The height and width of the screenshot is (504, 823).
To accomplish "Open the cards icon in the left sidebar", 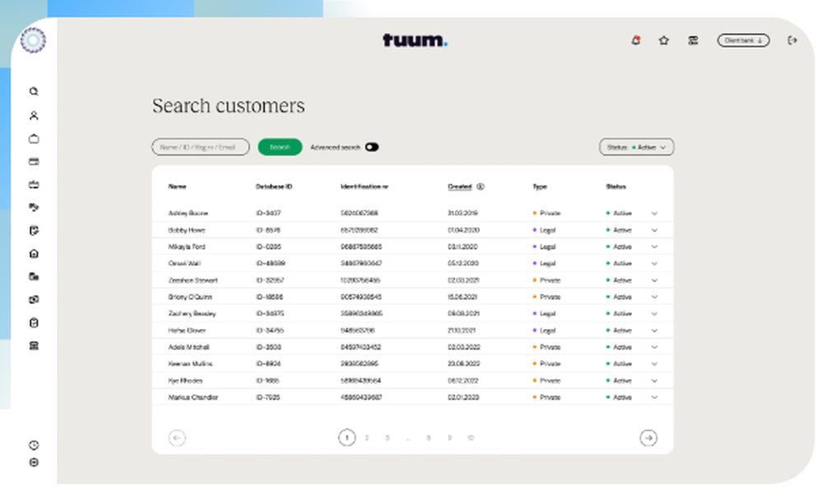I will pos(33,162).
